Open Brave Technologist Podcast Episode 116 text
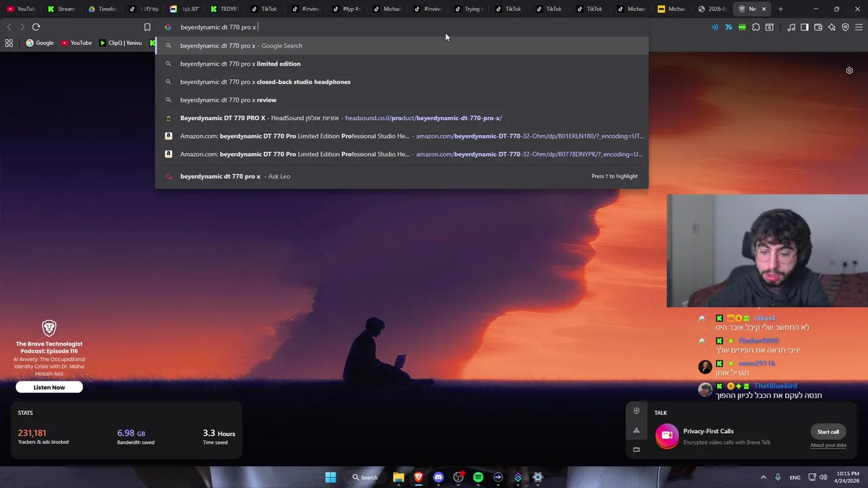 49,347
